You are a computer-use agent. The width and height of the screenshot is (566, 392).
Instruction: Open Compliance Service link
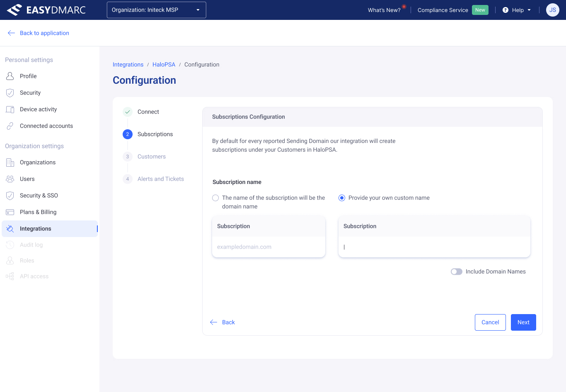443,10
